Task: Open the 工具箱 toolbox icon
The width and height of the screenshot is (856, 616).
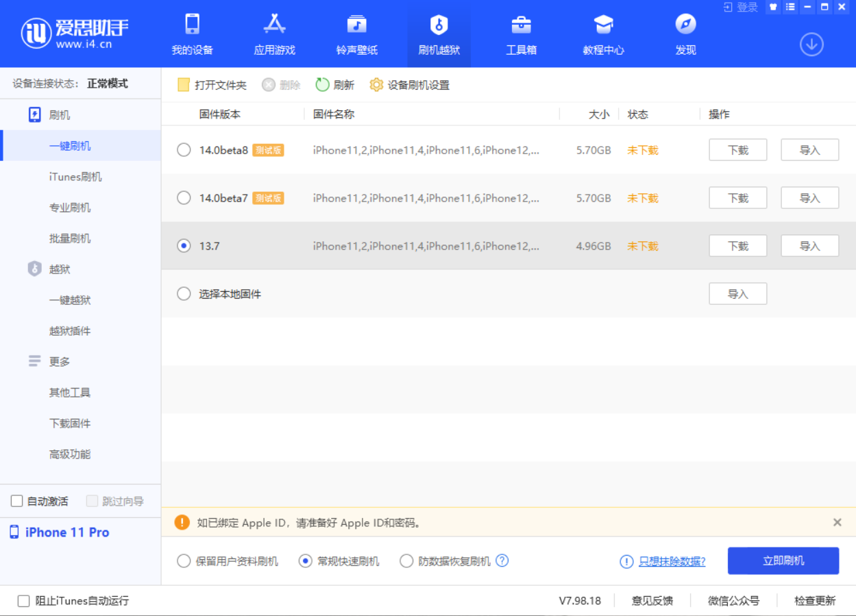Action: pyautogui.click(x=521, y=25)
